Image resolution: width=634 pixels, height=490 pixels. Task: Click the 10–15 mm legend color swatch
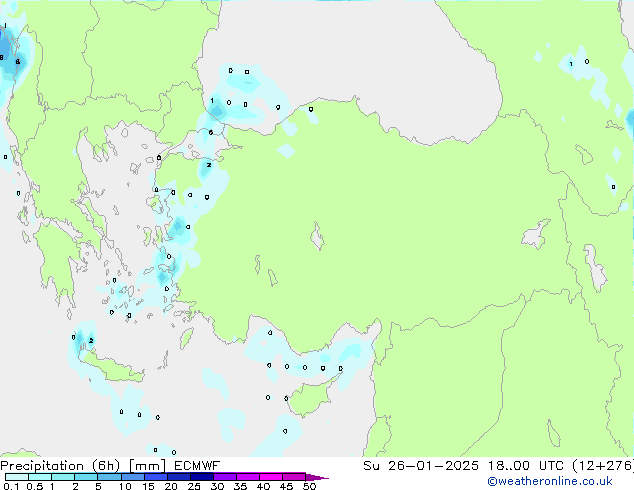pos(132,477)
